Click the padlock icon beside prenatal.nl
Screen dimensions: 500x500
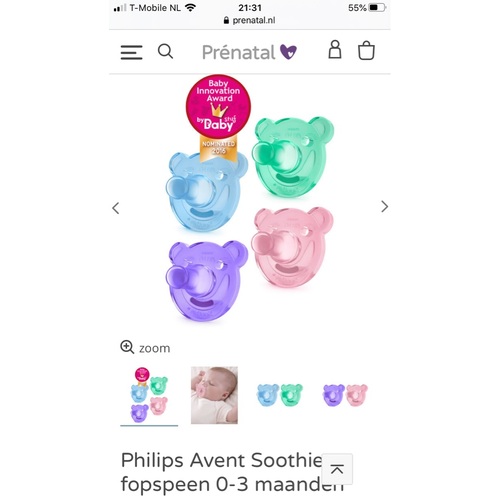click(226, 20)
